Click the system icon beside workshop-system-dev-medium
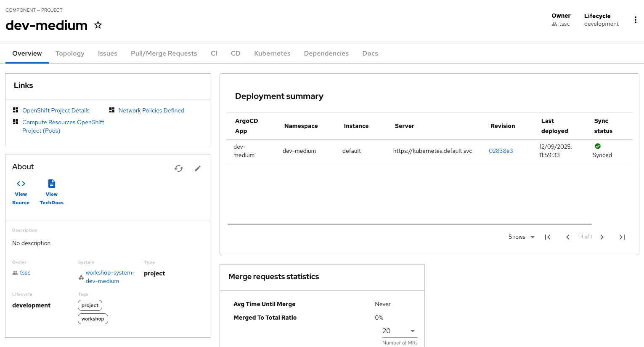The height and width of the screenshot is (347, 644). click(81, 277)
